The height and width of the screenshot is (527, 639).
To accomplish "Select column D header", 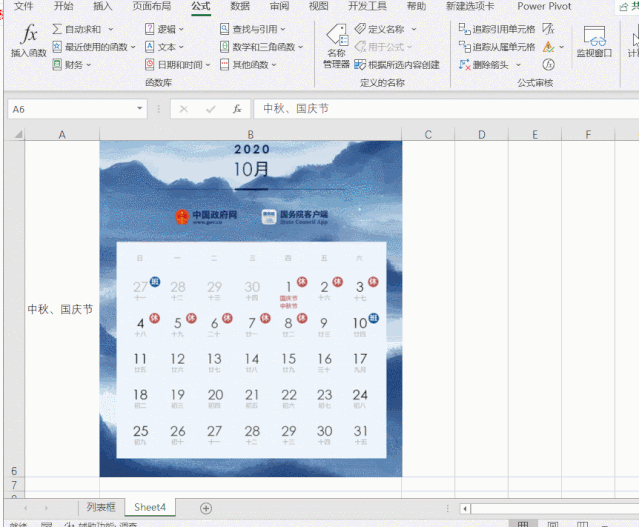I will coord(482,134).
